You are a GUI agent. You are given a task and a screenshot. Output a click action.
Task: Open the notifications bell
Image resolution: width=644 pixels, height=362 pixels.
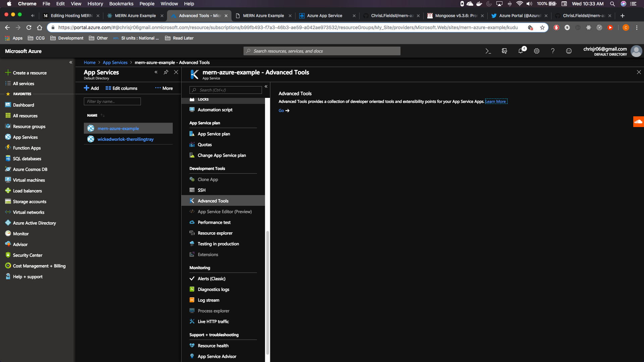click(521, 51)
